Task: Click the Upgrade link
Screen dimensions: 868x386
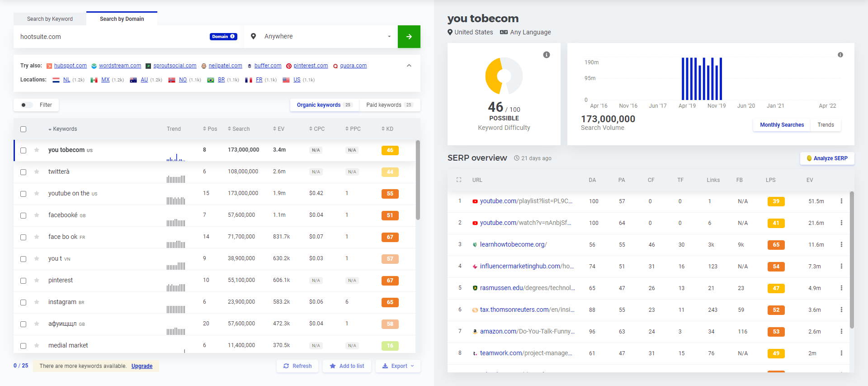Action: pos(142,366)
